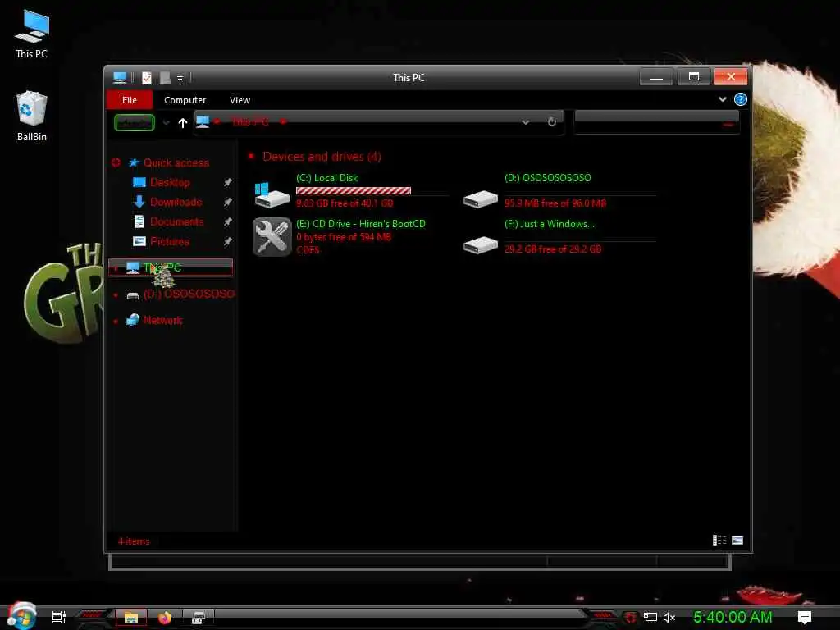This screenshot has height=630, width=840.
Task: Launch Firefox from taskbar
Action: point(164,618)
